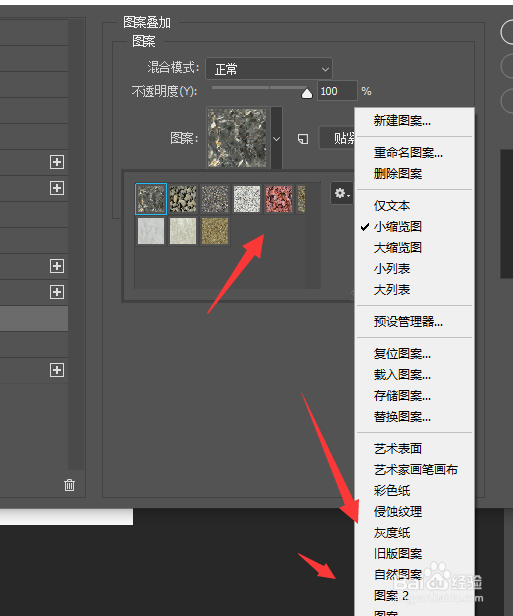The height and width of the screenshot is (616, 513).
Task: Load the 旧版图案 pattern set
Action: pyautogui.click(x=398, y=554)
